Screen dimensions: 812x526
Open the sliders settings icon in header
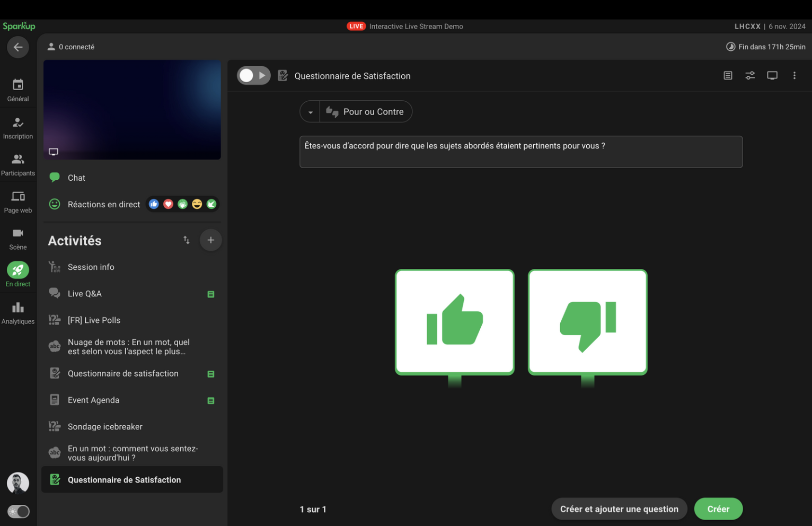(749, 76)
